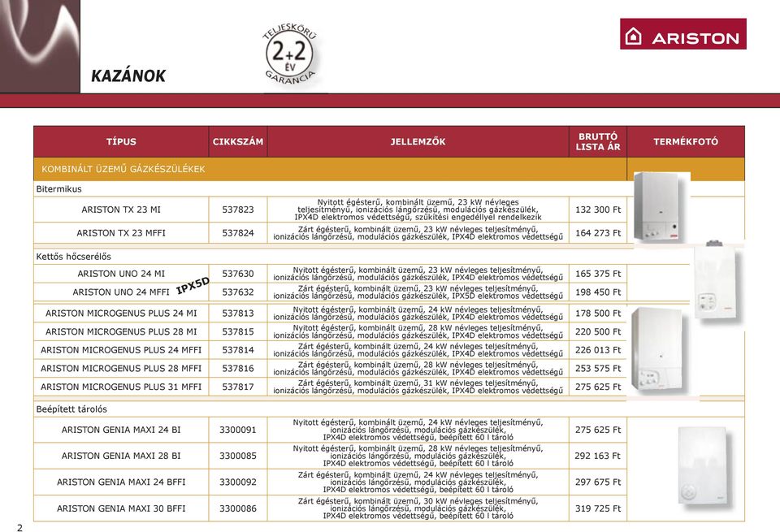Select the BRUTTÓ LISTA ÁR column header
Image resolution: width=780 pixels, height=532 pixels.
point(598,141)
